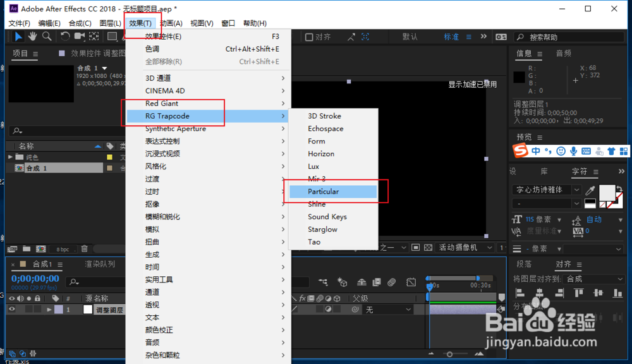Open the Red Giant submenu
Image resolution: width=632 pixels, height=364 pixels.
pos(207,103)
